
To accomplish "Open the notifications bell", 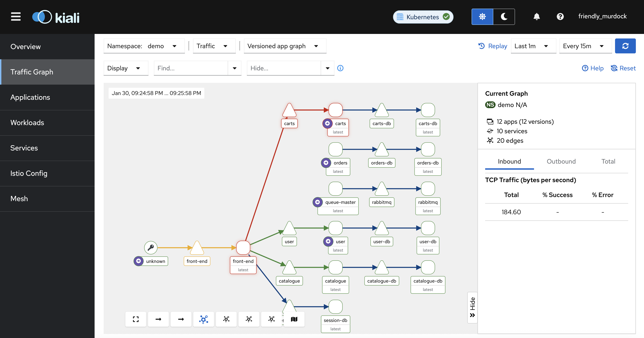I will point(537,17).
